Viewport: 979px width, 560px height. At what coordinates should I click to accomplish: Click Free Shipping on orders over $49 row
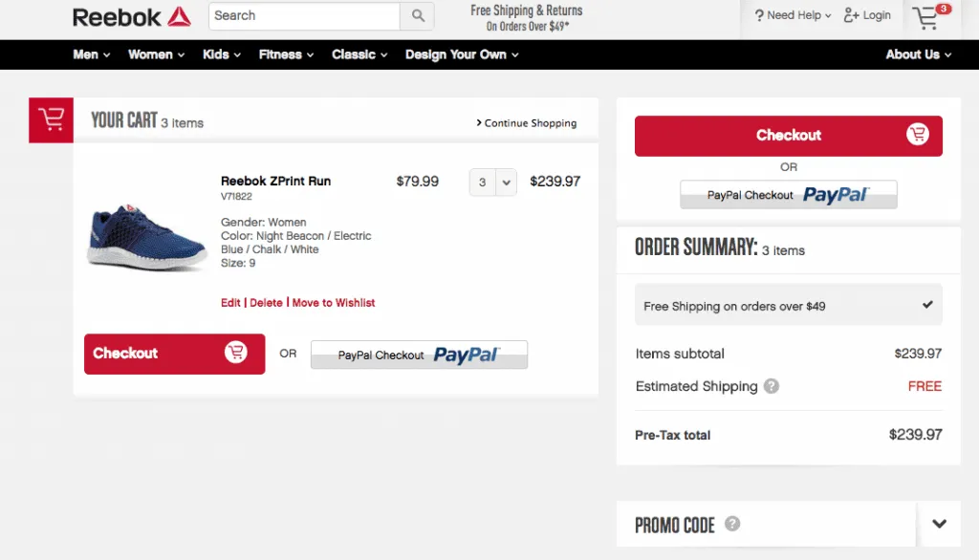point(789,305)
